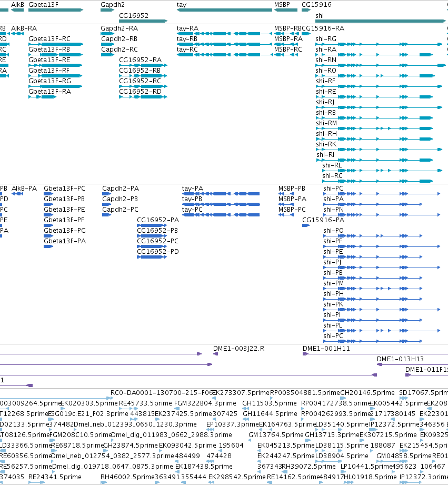448x485 pixels.
Task: Select the AlkB gene label
Action: tap(17, 5)
